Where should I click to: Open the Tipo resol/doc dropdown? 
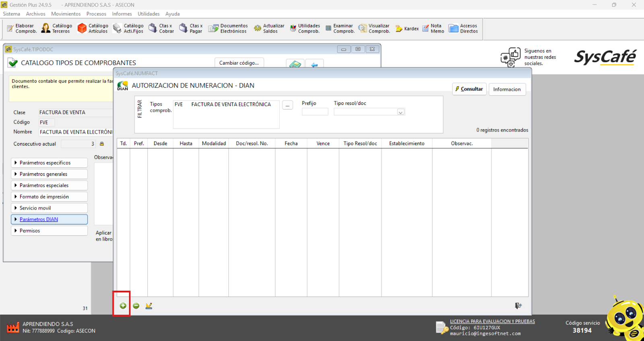400,112
